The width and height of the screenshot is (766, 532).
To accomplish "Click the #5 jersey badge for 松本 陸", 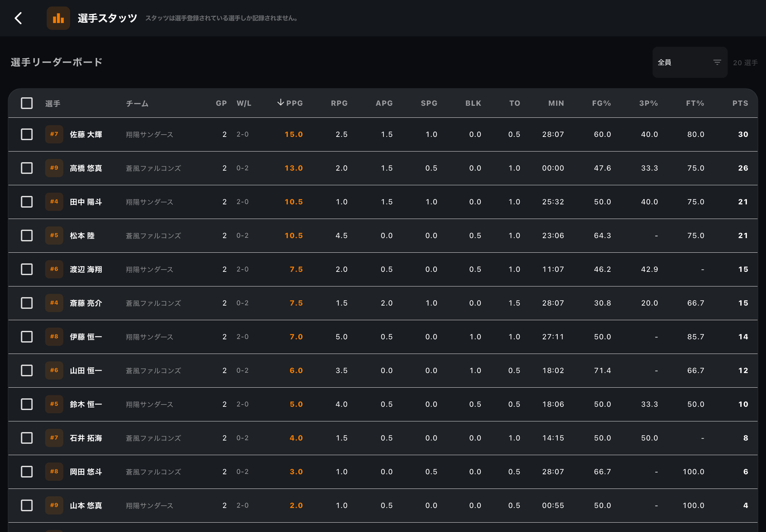I will (x=54, y=235).
